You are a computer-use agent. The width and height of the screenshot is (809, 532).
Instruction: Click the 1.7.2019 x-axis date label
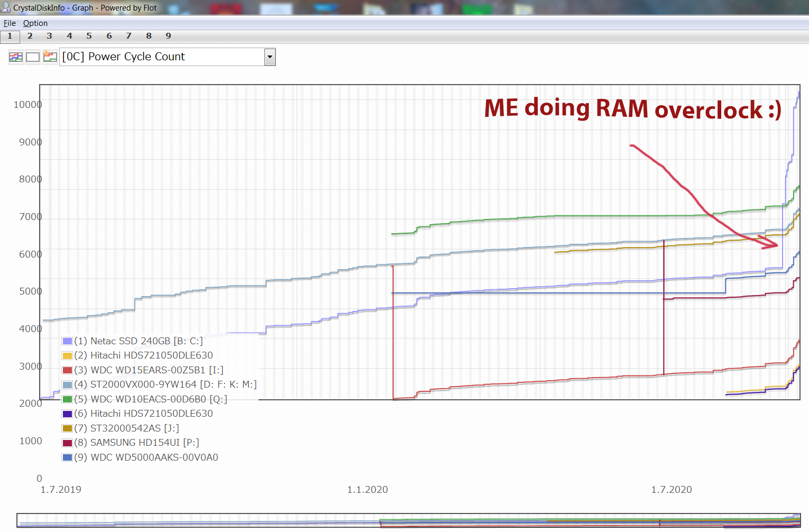pyautogui.click(x=61, y=490)
